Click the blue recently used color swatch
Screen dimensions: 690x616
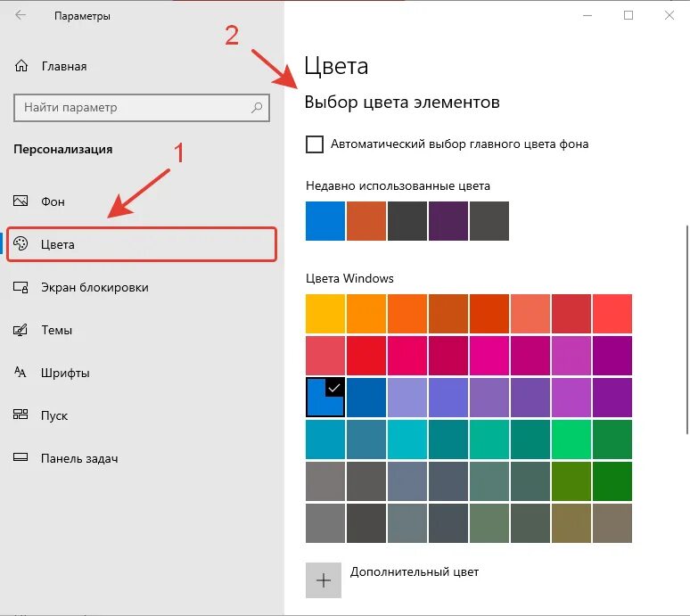(x=324, y=221)
